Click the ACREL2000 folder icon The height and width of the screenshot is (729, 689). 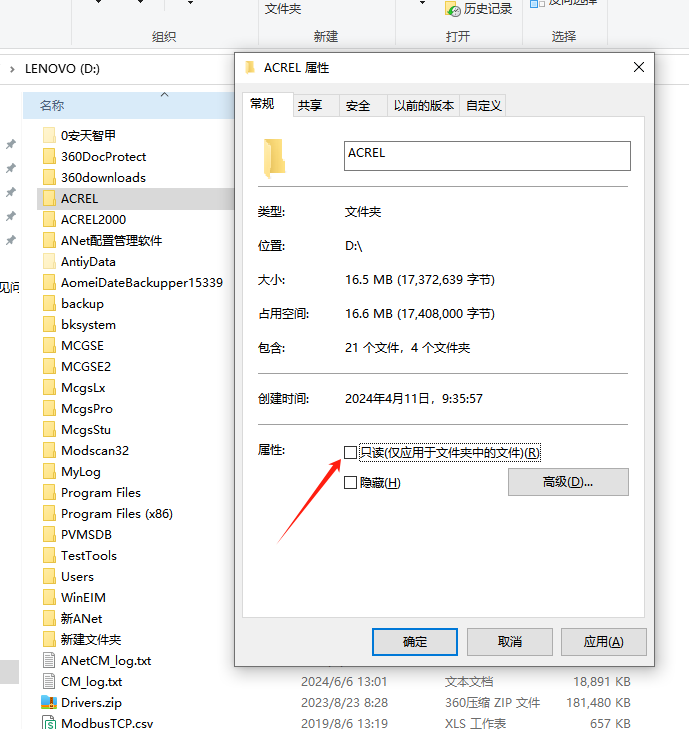click(49, 219)
